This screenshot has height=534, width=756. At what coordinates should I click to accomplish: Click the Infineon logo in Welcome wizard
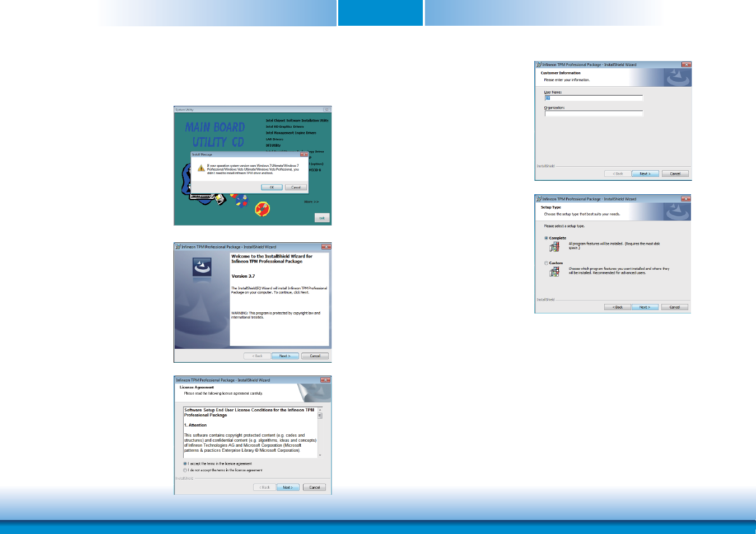[202, 267]
